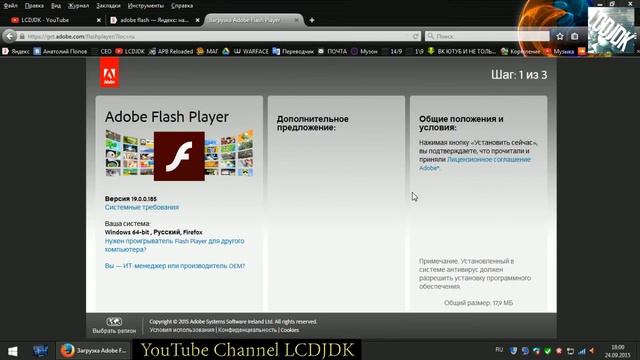This screenshot has width=640, height=360.
Task: Open the taskbar clock showing 18:00
Action: 618,351
